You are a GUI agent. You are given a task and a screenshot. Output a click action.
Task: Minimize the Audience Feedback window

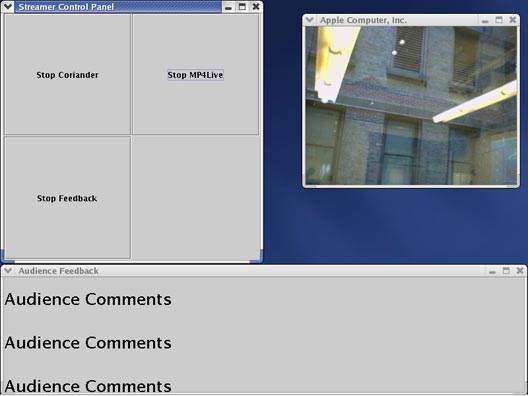click(492, 271)
